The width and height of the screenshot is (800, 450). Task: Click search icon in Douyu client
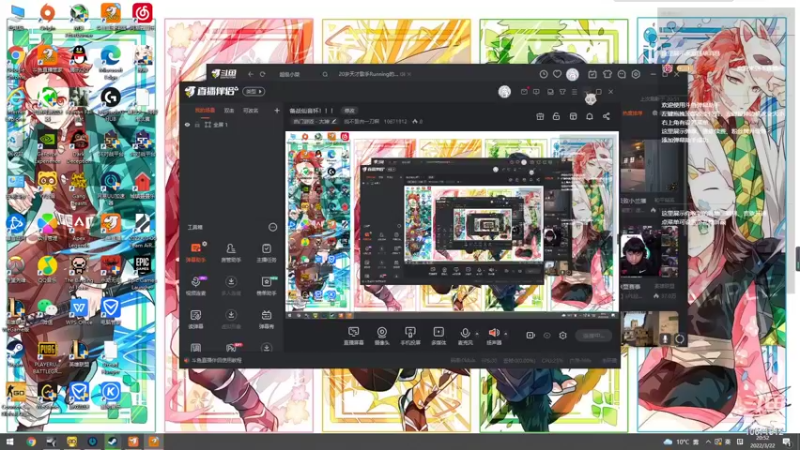coord(325,74)
